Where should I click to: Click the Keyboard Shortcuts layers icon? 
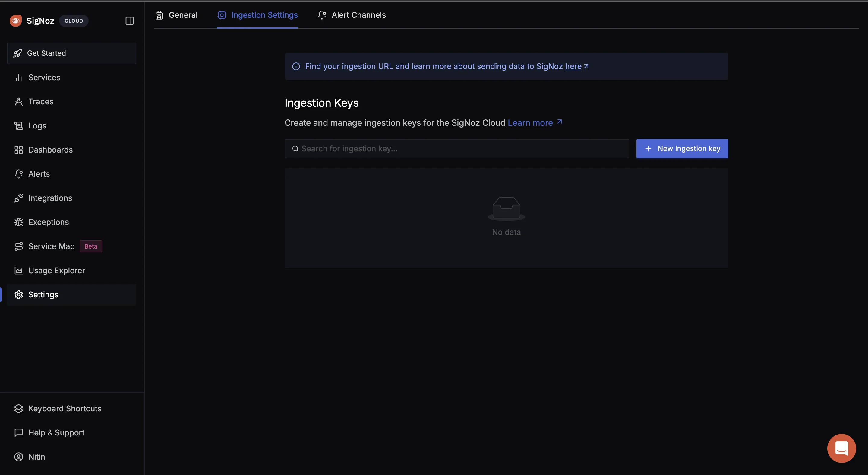pyautogui.click(x=18, y=409)
